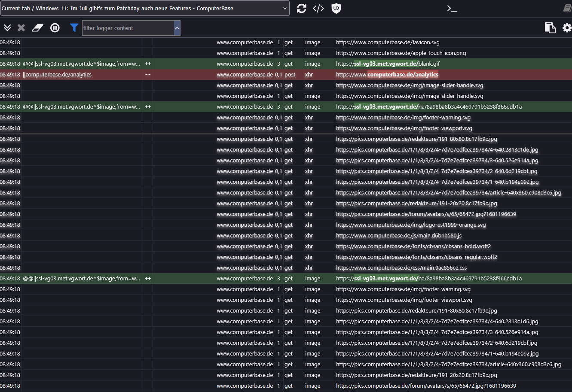Image resolution: width=572 pixels, height=392 pixels.
Task: Click the terminal prompt icon in top bar
Action: [x=452, y=8]
